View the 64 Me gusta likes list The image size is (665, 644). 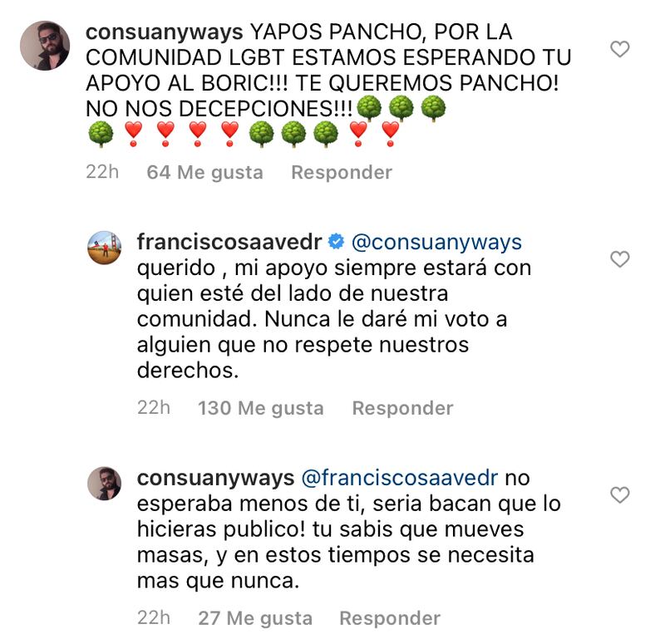204,173
